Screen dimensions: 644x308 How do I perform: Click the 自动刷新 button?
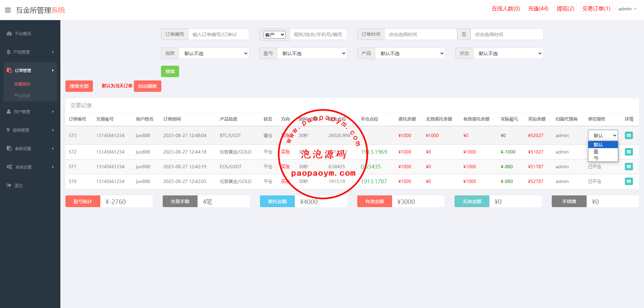click(x=147, y=86)
